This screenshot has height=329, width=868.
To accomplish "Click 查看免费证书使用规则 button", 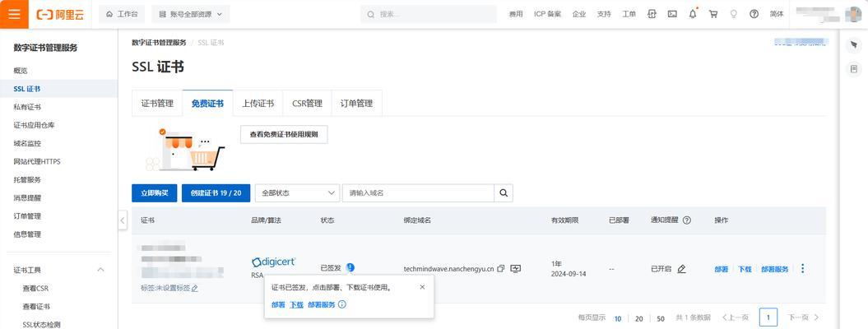I will point(284,134).
